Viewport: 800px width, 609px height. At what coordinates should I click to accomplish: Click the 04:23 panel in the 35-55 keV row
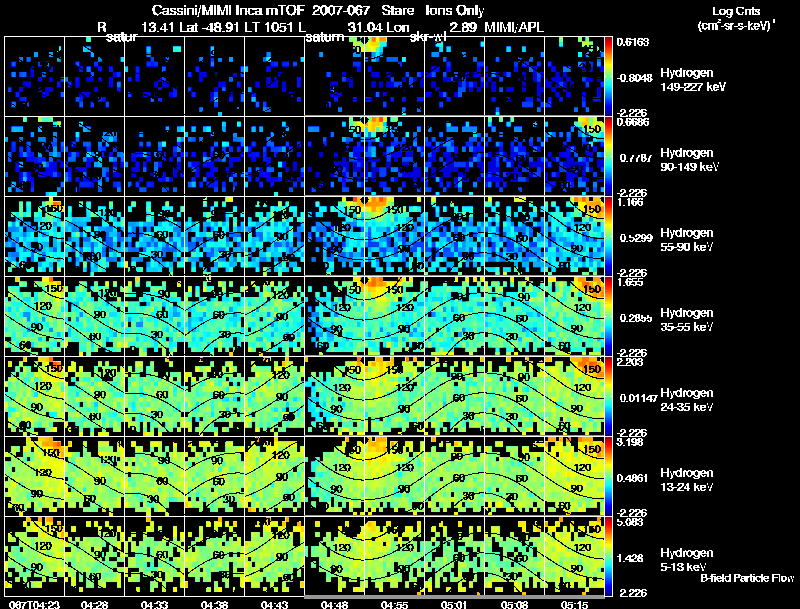click(x=34, y=316)
